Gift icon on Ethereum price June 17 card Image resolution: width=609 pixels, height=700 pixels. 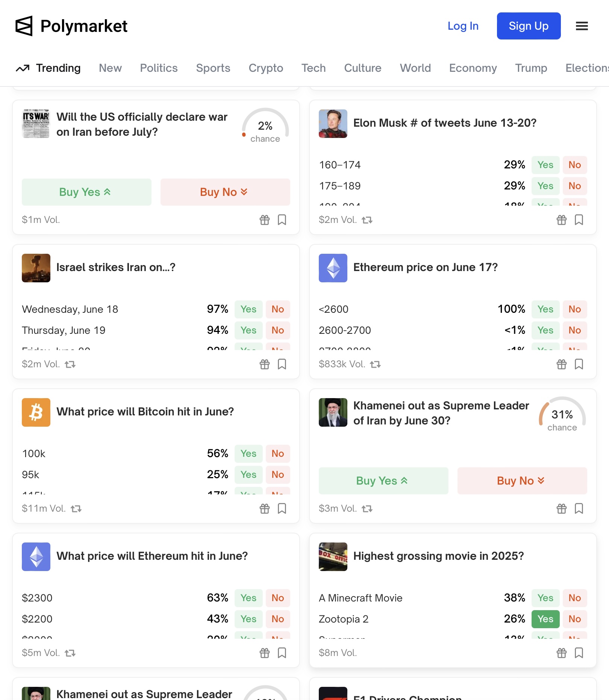pos(562,364)
